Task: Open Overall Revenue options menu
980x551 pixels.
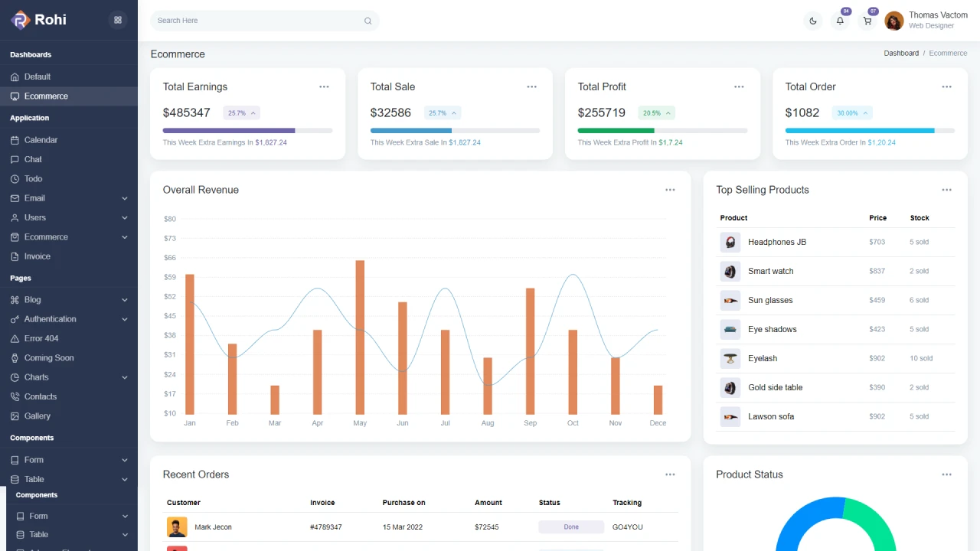Action: point(670,190)
